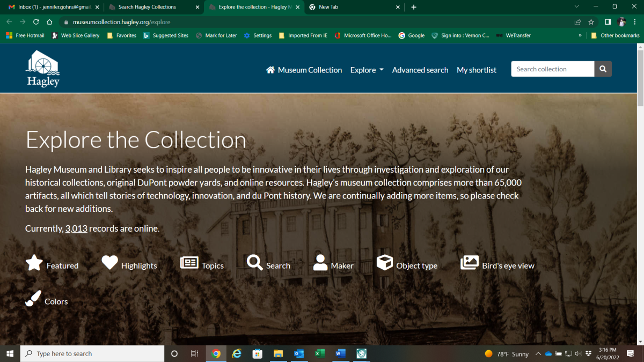Image resolution: width=644 pixels, height=362 pixels.
Task: Open the Object type cube icon
Action: pos(385,263)
